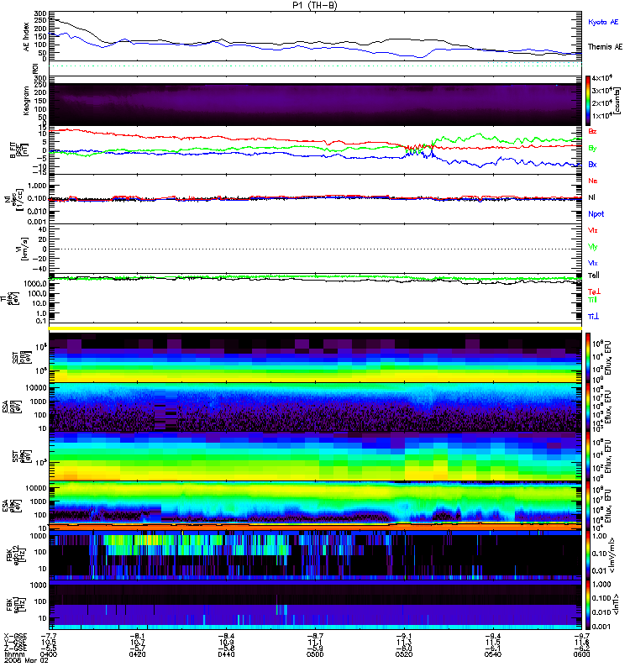Screen dimensions: 630x672
Task: Click the dotted ROI row
Action: [316, 66]
